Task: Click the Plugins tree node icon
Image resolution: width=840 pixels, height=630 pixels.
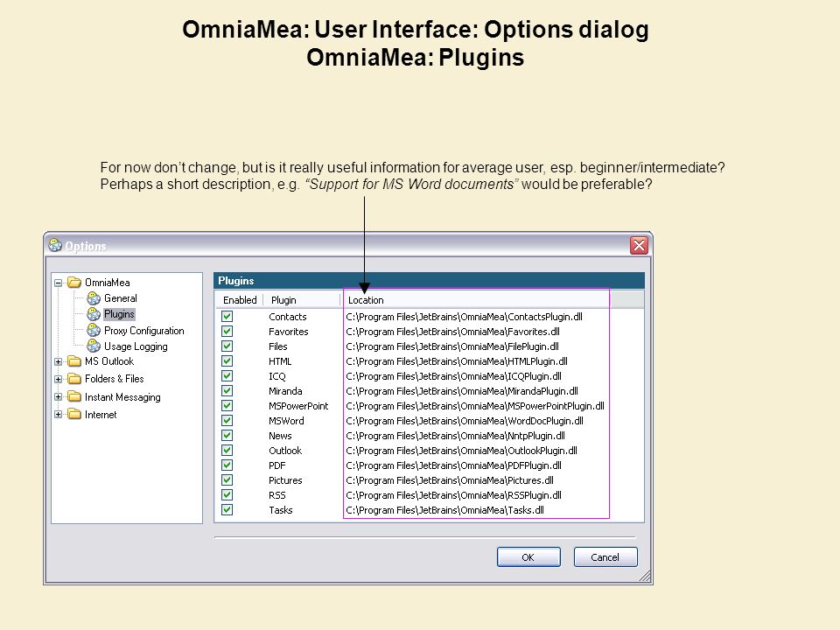Action: (94, 314)
